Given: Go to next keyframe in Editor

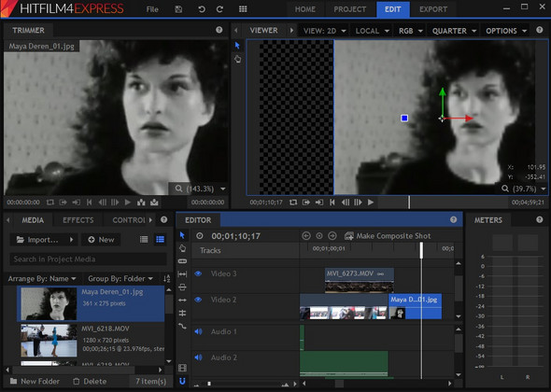Looking at the screenshot, I should 332,236.
